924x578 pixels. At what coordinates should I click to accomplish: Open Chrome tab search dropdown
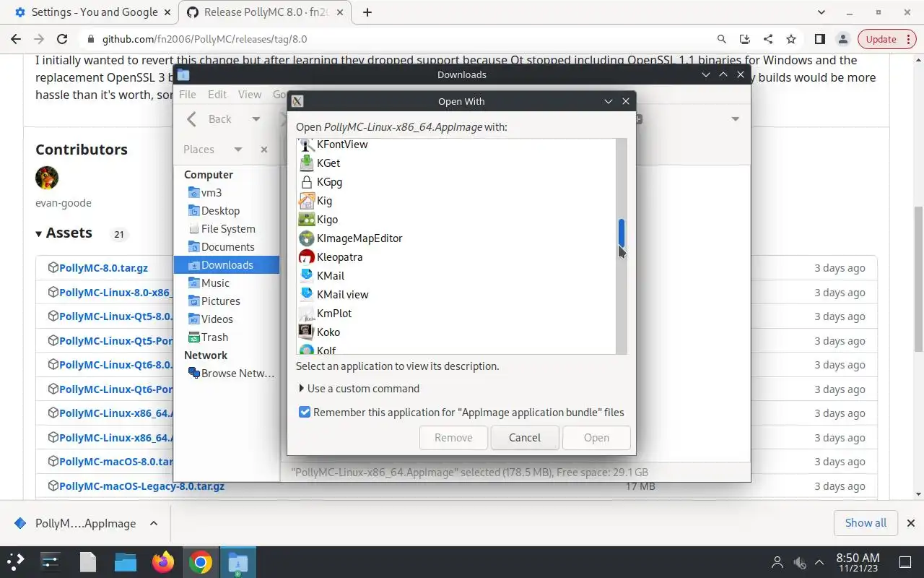(x=821, y=12)
